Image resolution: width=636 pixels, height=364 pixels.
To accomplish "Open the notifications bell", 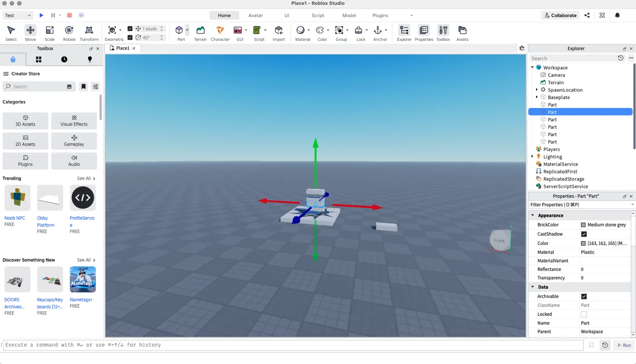I will (617, 15).
